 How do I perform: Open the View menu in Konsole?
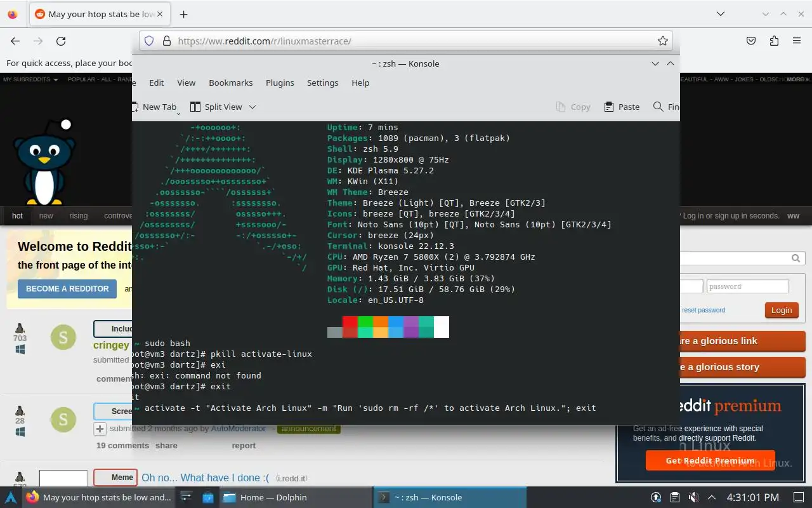(x=186, y=83)
